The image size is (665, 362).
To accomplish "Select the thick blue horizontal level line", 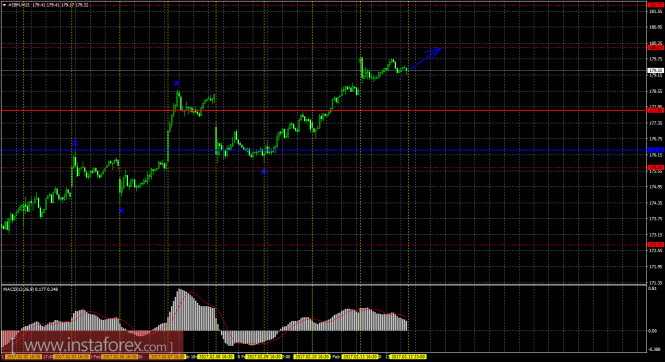I will 324,150.
